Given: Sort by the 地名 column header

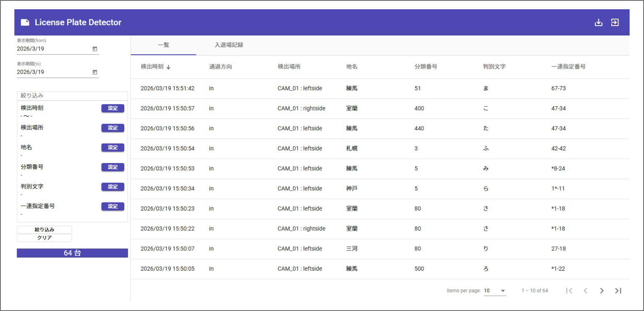Looking at the screenshot, I should tap(352, 67).
